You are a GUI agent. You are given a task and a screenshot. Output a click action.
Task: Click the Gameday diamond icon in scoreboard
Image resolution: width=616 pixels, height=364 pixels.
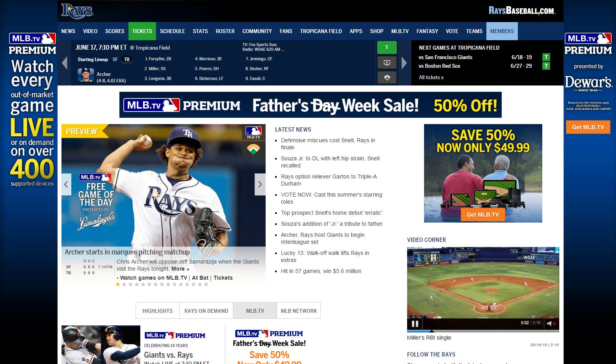point(387,78)
